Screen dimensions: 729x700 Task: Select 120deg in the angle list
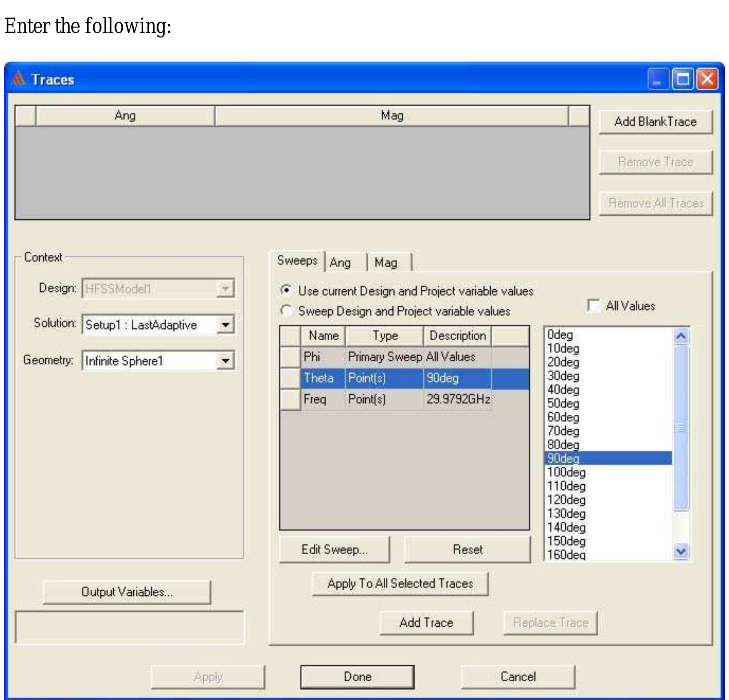click(x=566, y=500)
